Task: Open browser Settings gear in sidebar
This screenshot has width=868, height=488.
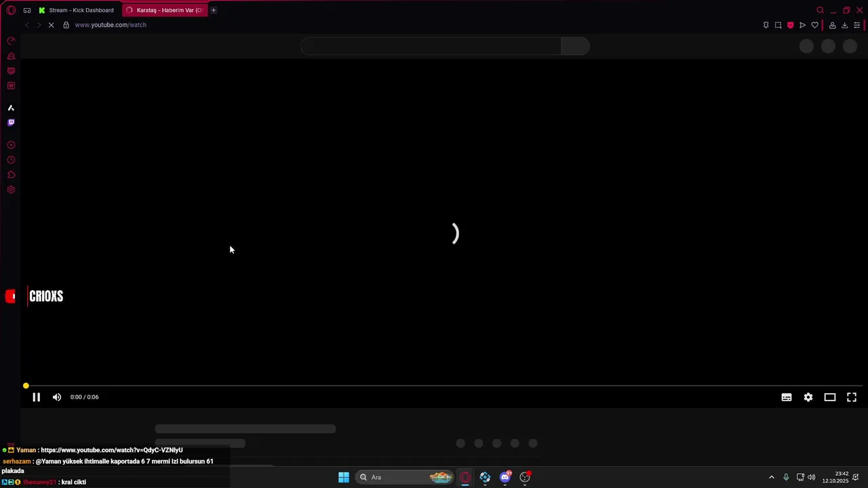Action: click(x=11, y=190)
